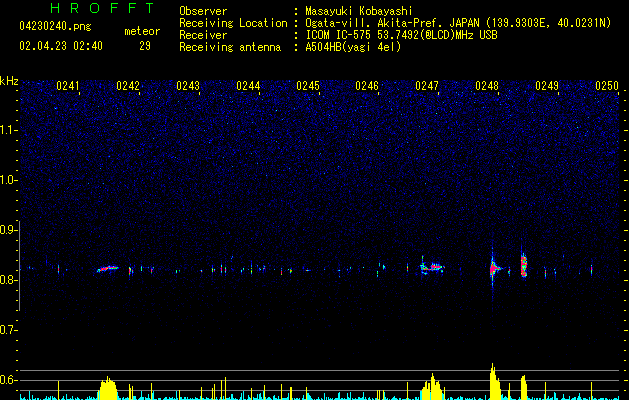This screenshot has height=400, width=629.
Task: Click the meteor echo streak just before 0242
Action: pos(108,268)
